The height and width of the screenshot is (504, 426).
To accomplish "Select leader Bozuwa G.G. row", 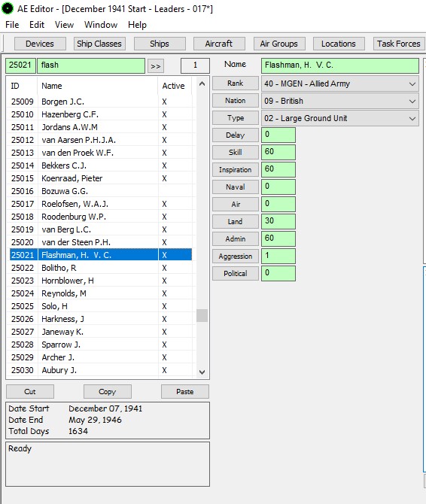I will pyautogui.click(x=99, y=191).
